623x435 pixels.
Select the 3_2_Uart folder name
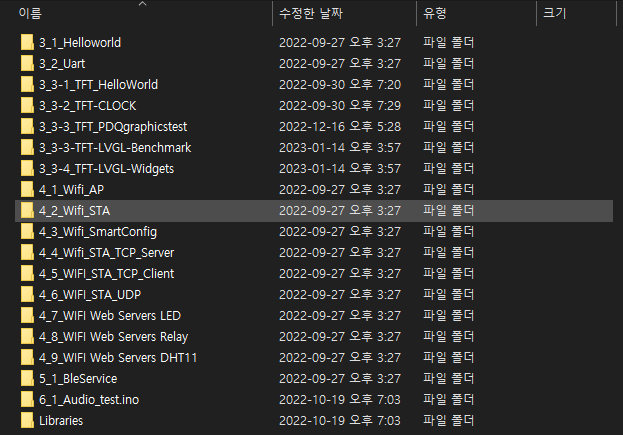click(x=62, y=64)
